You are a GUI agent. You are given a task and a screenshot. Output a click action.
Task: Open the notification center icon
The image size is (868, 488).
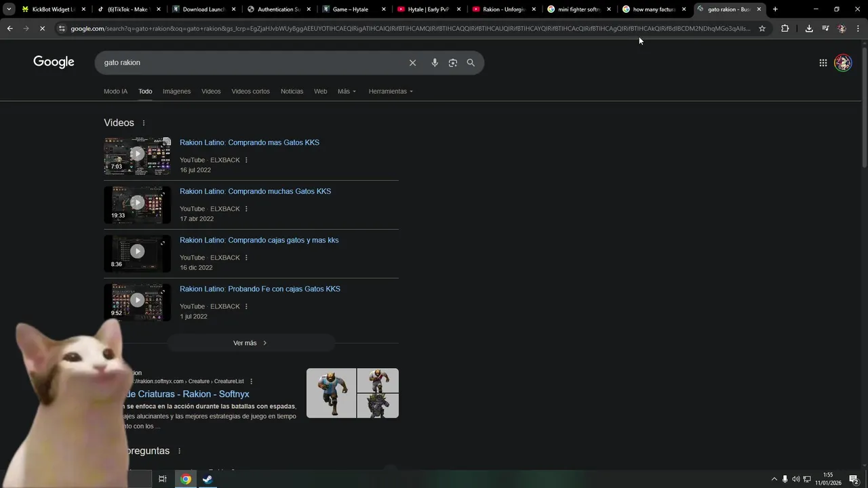point(854,479)
